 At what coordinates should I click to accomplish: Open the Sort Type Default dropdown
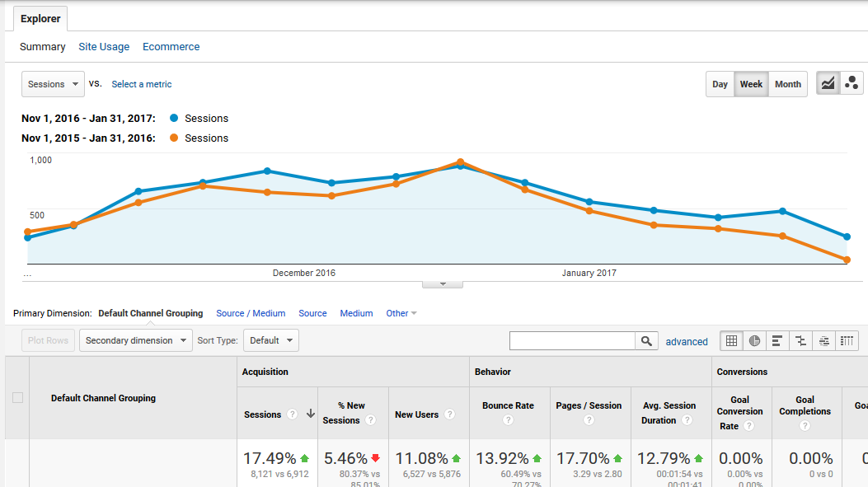(x=270, y=340)
